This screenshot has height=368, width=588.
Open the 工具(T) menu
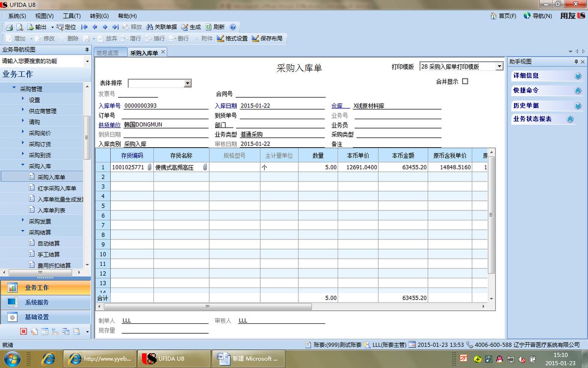click(72, 16)
